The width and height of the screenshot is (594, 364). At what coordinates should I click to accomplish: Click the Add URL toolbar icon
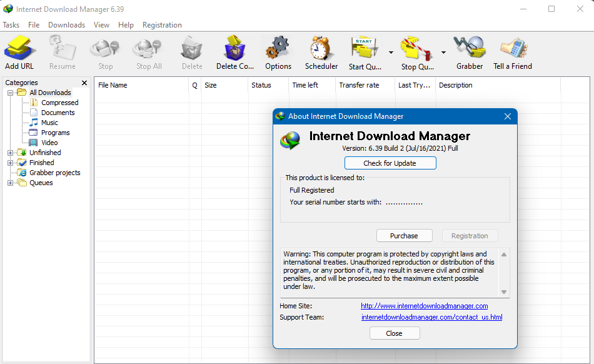click(19, 48)
